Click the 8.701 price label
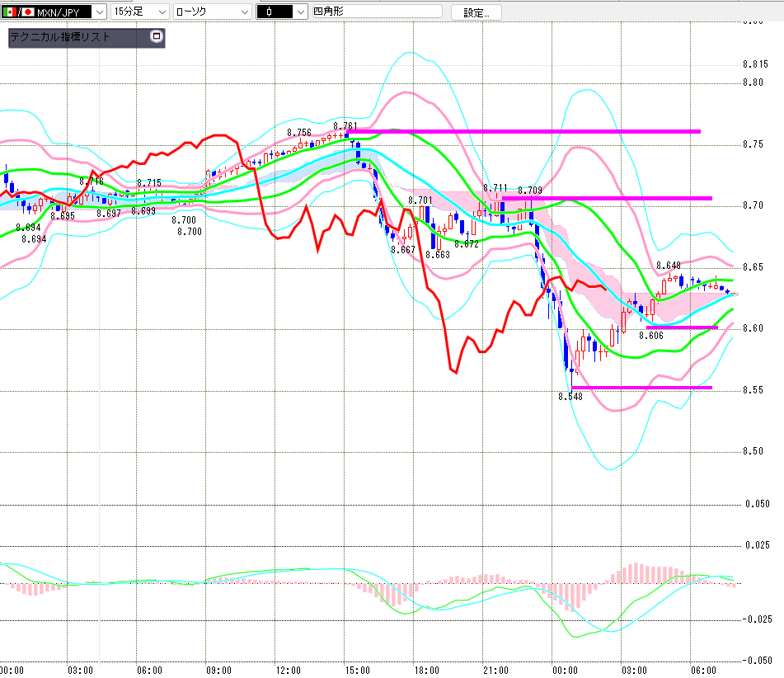Screen dimensions: 784x678 (x=420, y=200)
